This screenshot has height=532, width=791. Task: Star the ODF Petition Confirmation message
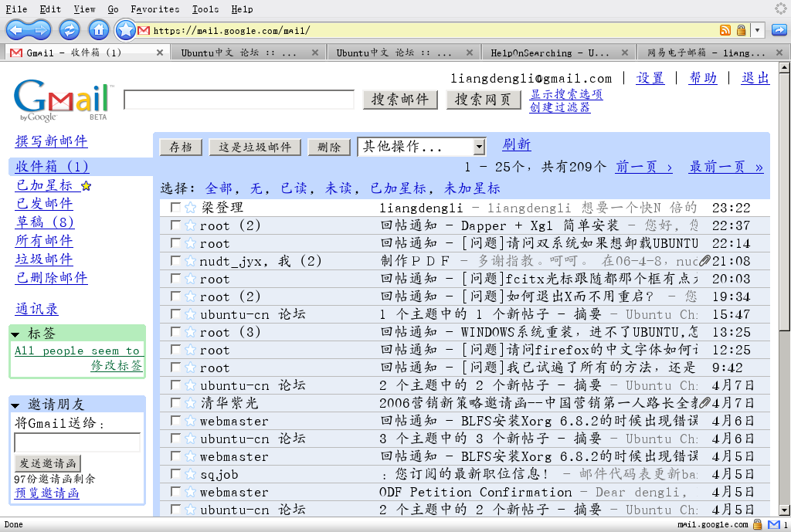click(x=190, y=492)
